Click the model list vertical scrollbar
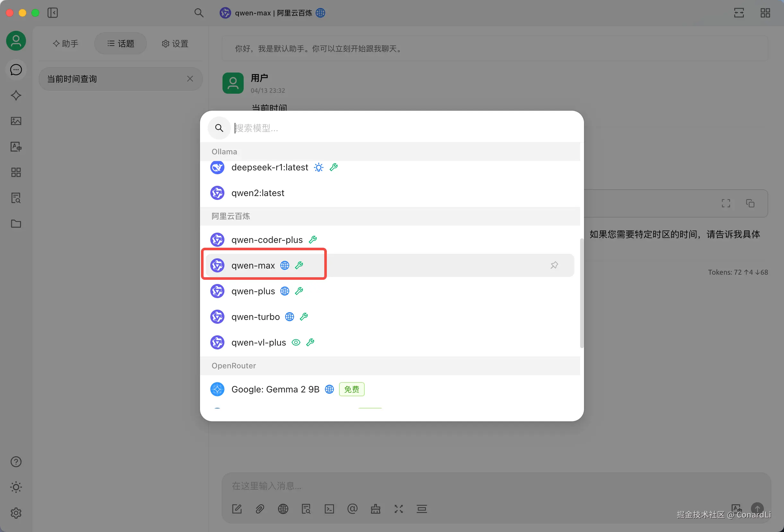The width and height of the screenshot is (784, 532). point(581,293)
